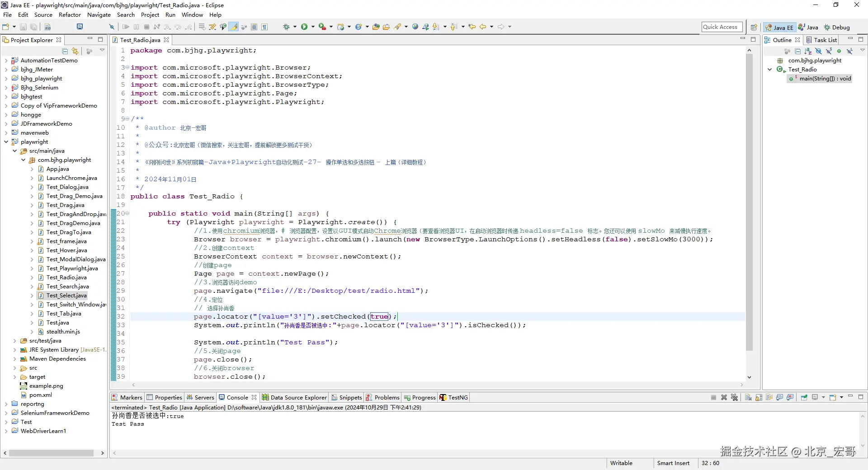Toggle Hide Fields in Outline view

(x=818, y=51)
